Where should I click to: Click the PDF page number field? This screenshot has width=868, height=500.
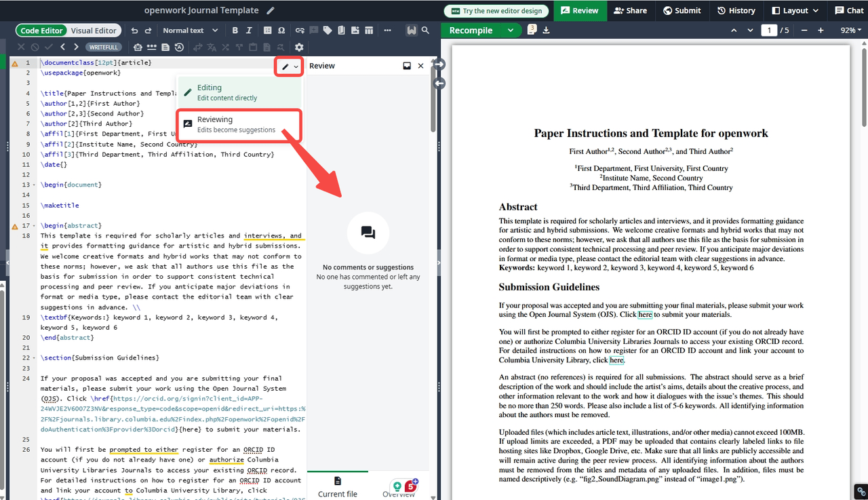click(769, 31)
